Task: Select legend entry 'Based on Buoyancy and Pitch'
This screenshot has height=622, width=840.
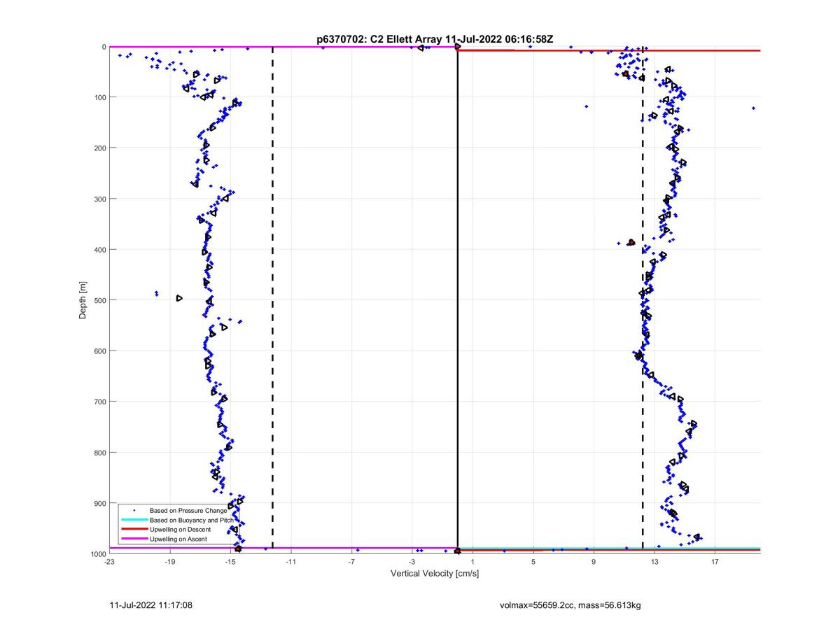Action: [192, 520]
